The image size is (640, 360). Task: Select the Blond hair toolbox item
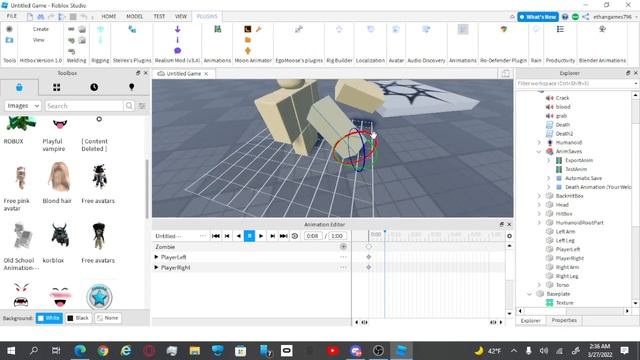point(59,176)
